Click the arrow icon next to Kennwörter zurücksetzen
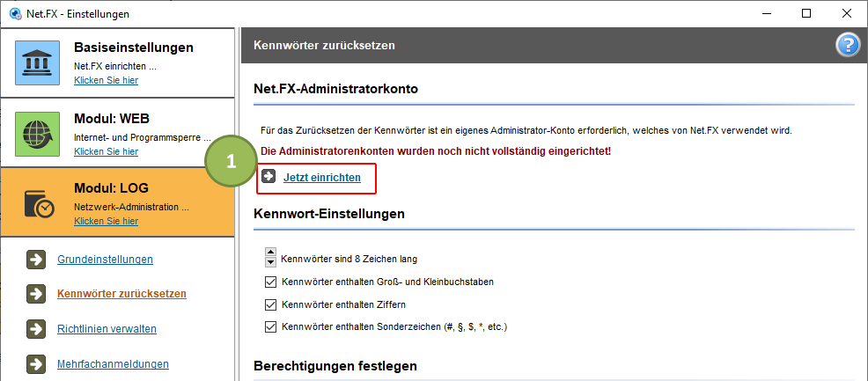The image size is (868, 381). point(35,294)
